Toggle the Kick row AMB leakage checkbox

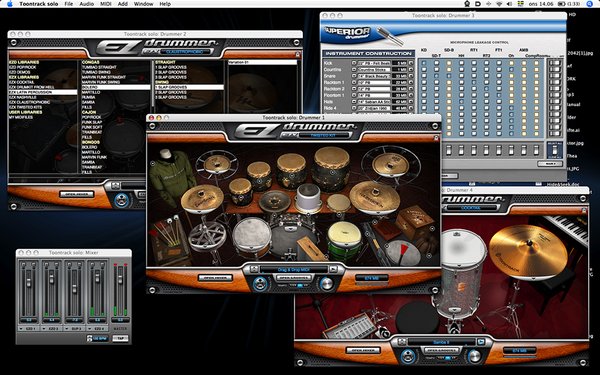click(524, 63)
